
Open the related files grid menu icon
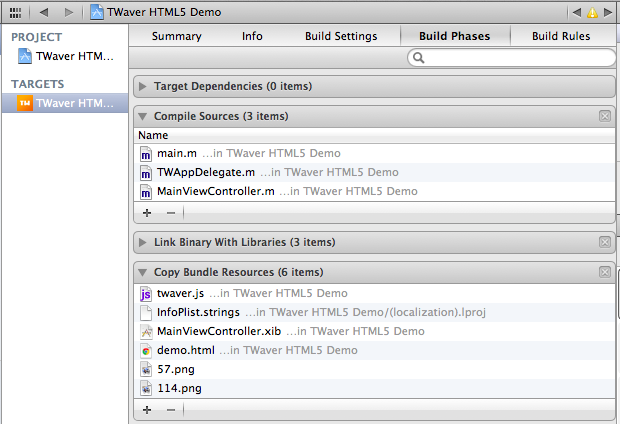pos(15,13)
